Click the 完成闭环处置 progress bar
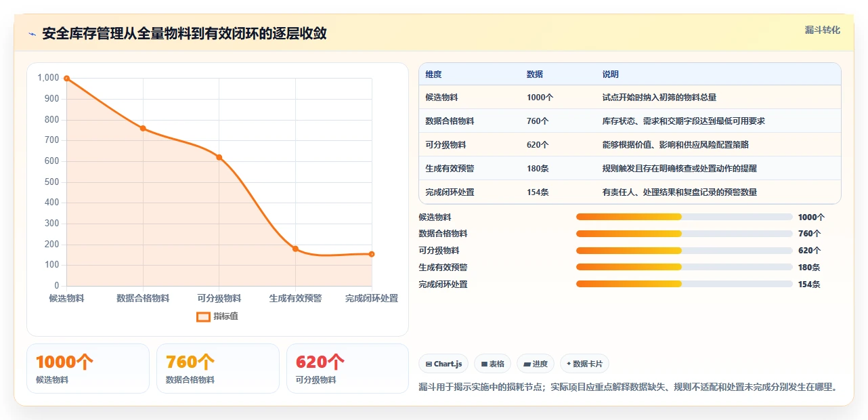The width and height of the screenshot is (868, 420). (685, 284)
